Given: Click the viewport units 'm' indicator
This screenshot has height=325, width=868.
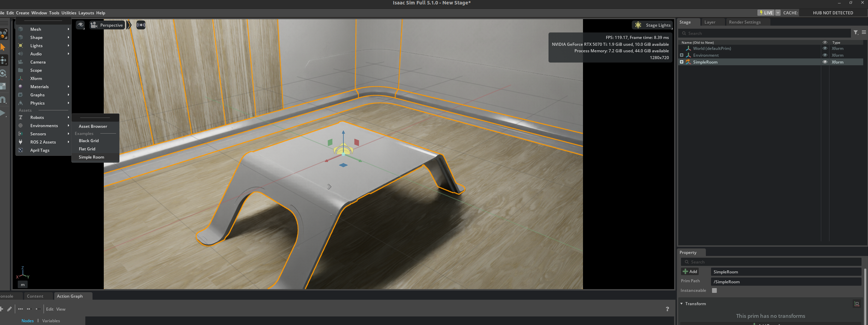Looking at the screenshot, I should click(x=23, y=284).
